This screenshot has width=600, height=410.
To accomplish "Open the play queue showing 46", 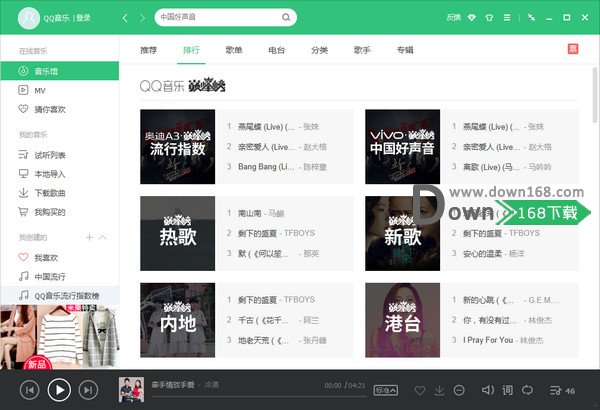I will (562, 390).
